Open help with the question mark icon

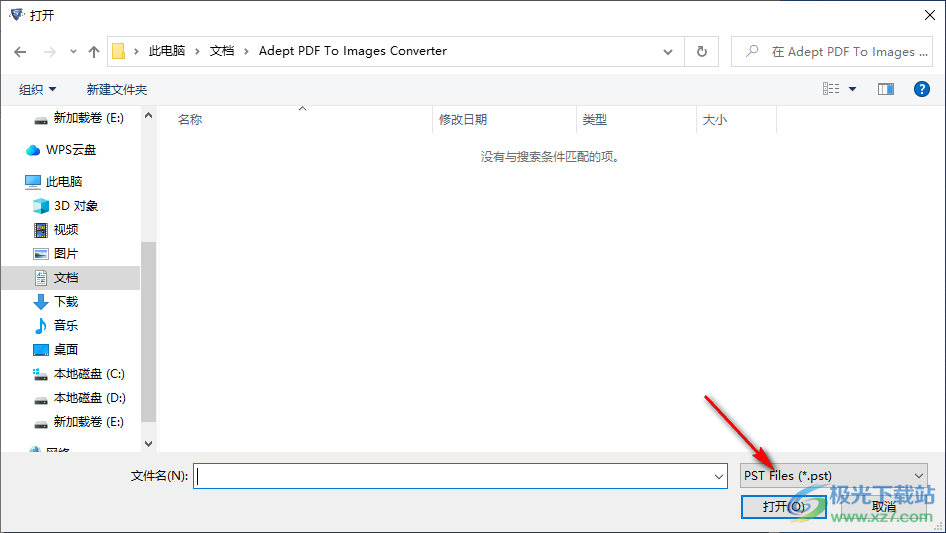pyautogui.click(x=921, y=89)
